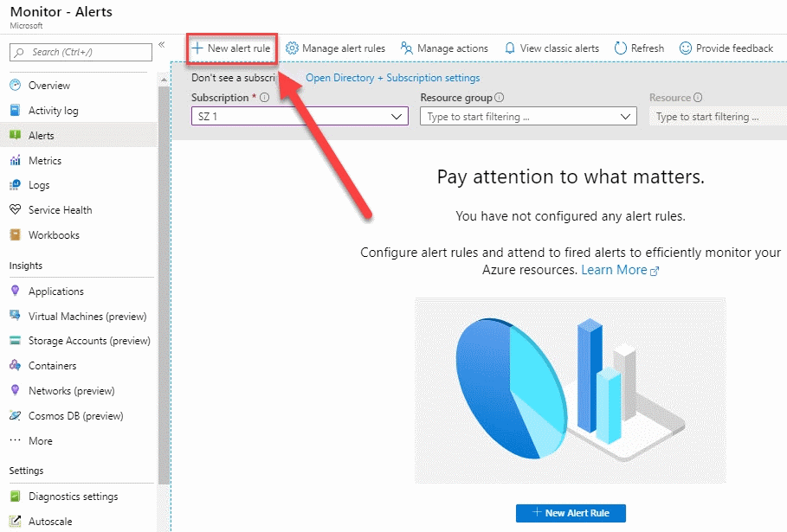This screenshot has height=532, width=787.
Task: Click the Resource group info icon
Action: pyautogui.click(x=499, y=97)
